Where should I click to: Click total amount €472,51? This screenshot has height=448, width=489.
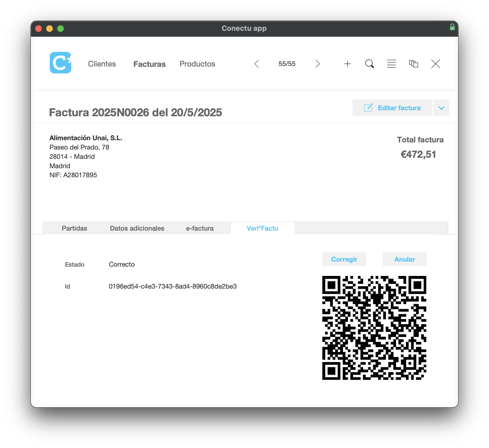tap(418, 154)
